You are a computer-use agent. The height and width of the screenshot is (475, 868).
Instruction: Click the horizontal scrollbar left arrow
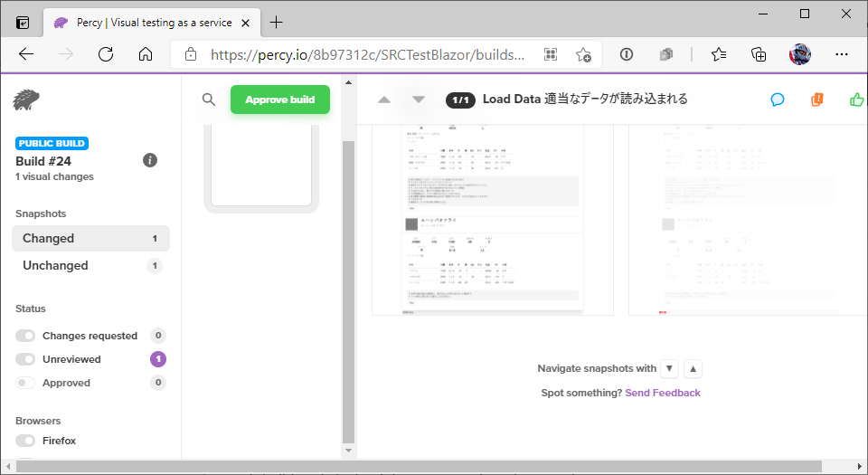tap(7, 466)
